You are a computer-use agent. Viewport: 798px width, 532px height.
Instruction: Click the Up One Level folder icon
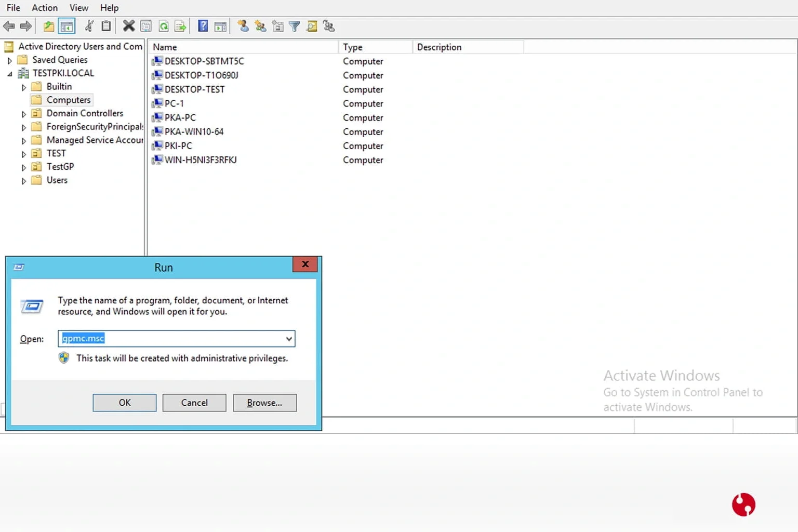coord(49,26)
